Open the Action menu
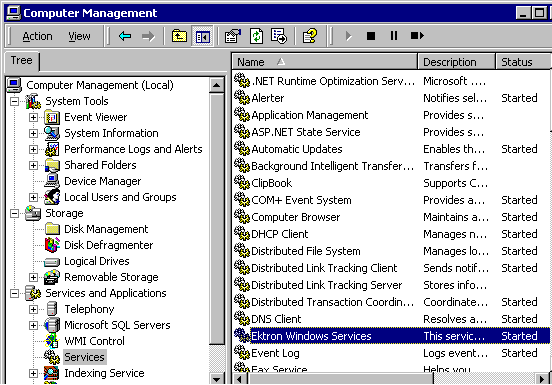This screenshot has width=552, height=385. 37,36
